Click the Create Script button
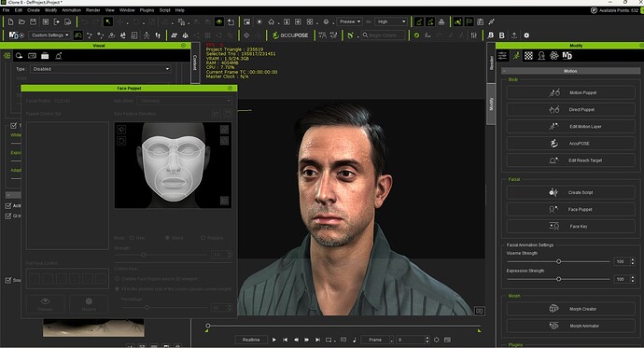Viewport: 644px width, 348px height. point(571,192)
